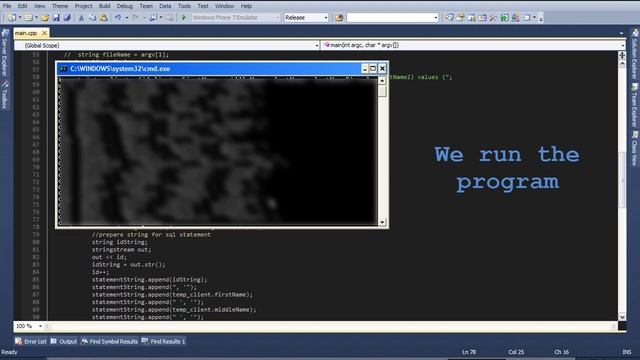
Task: Click the Redo arrow icon
Action: pos(135,18)
